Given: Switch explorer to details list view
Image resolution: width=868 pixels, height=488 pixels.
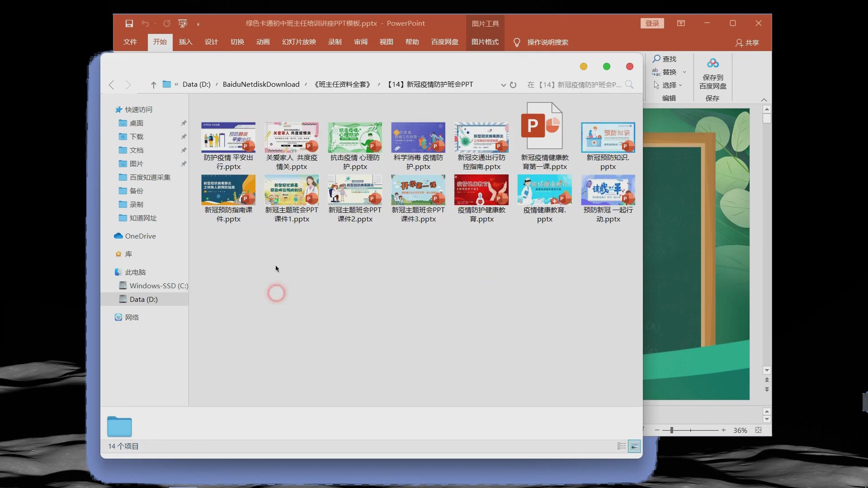Looking at the screenshot, I should [x=622, y=446].
